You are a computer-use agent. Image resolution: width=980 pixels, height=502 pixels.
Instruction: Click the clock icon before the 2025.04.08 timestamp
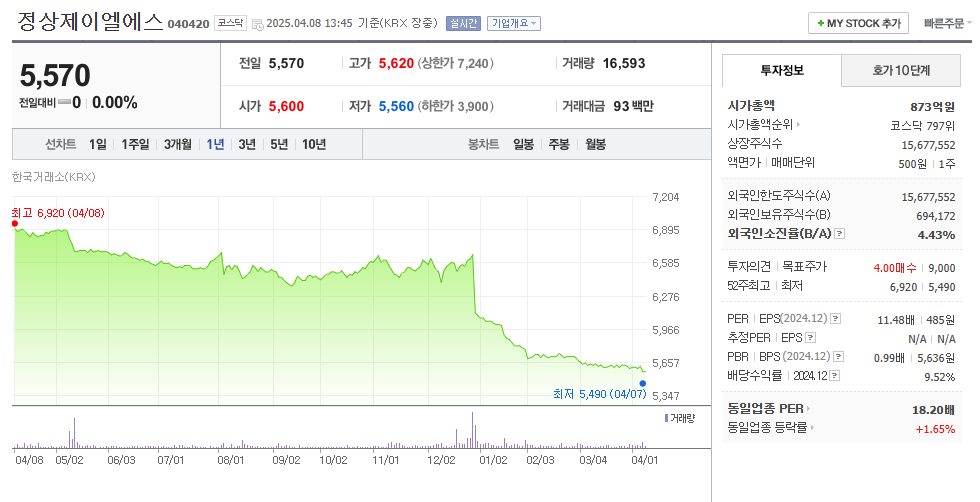point(258,24)
